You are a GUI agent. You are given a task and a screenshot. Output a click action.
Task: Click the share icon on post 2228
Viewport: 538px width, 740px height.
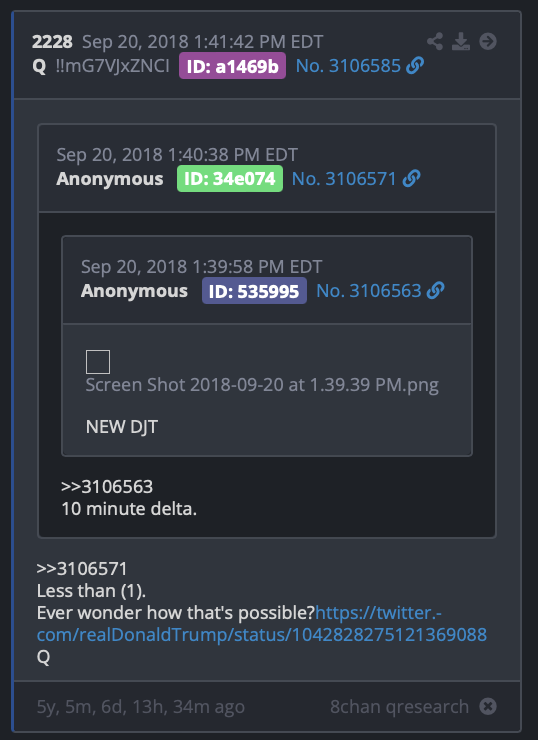pos(435,42)
